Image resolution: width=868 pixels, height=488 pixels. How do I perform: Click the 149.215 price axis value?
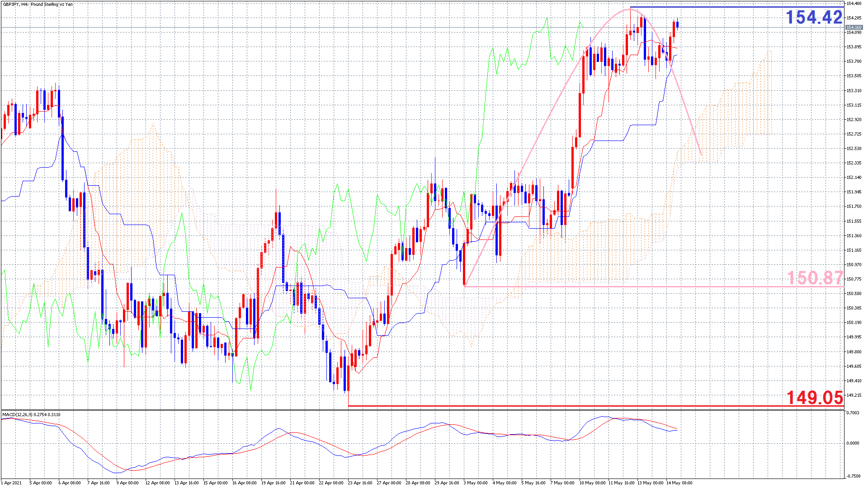pos(854,395)
